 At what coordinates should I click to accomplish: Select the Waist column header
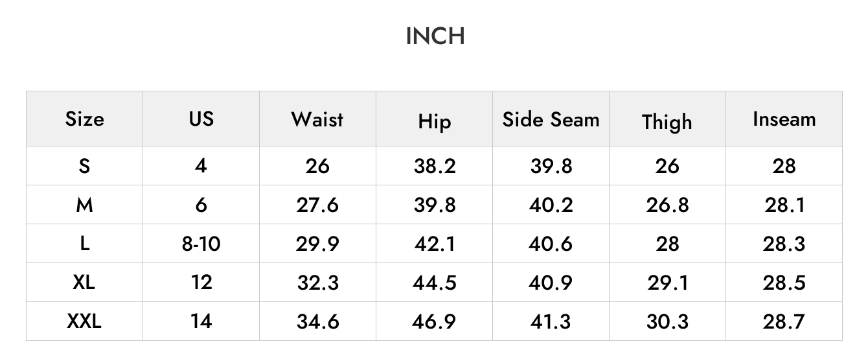click(x=317, y=119)
